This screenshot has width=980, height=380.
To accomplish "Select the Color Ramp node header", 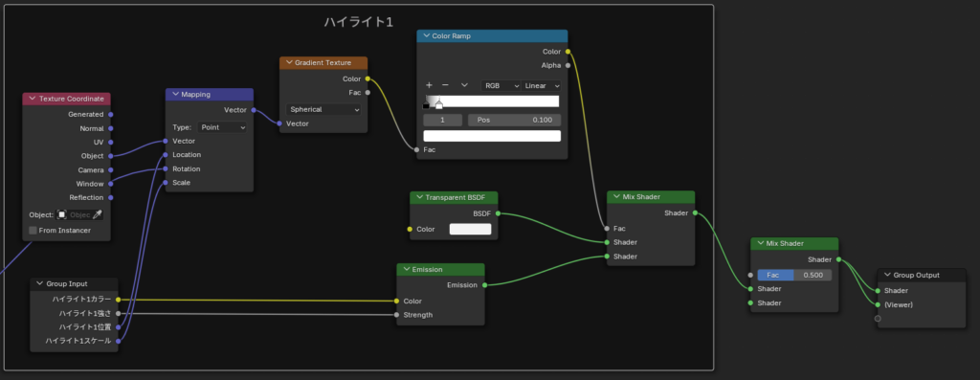I will (x=492, y=36).
